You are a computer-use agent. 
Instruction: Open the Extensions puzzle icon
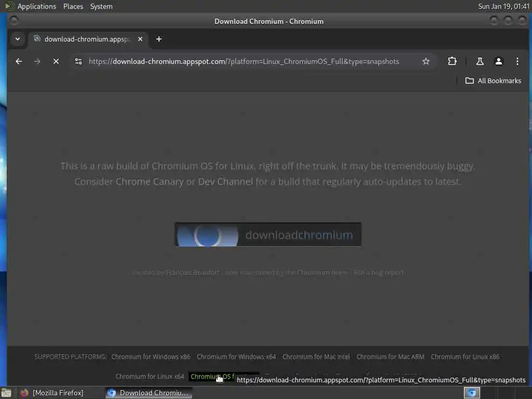point(452,61)
